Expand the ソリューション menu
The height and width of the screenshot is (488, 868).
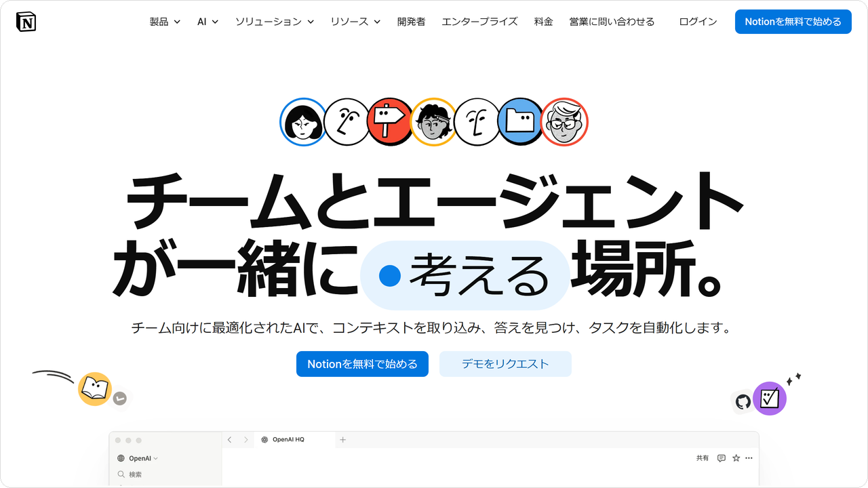pos(275,22)
